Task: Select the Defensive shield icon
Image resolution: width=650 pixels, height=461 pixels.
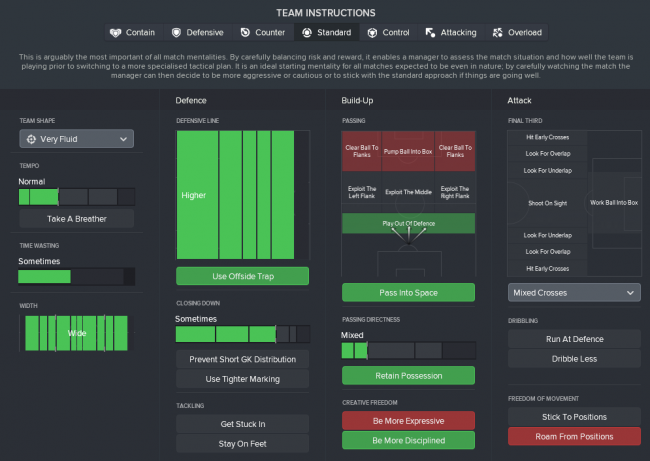Action: (x=178, y=33)
